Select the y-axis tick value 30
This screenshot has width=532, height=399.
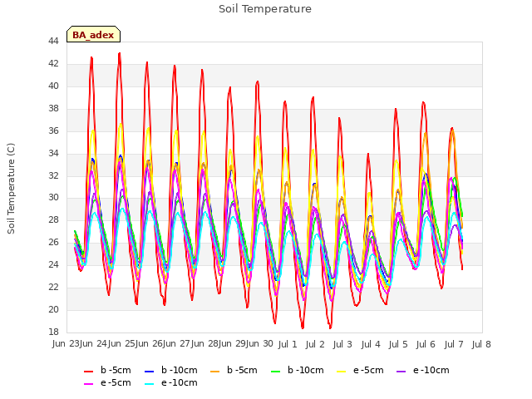pyautogui.click(x=53, y=198)
